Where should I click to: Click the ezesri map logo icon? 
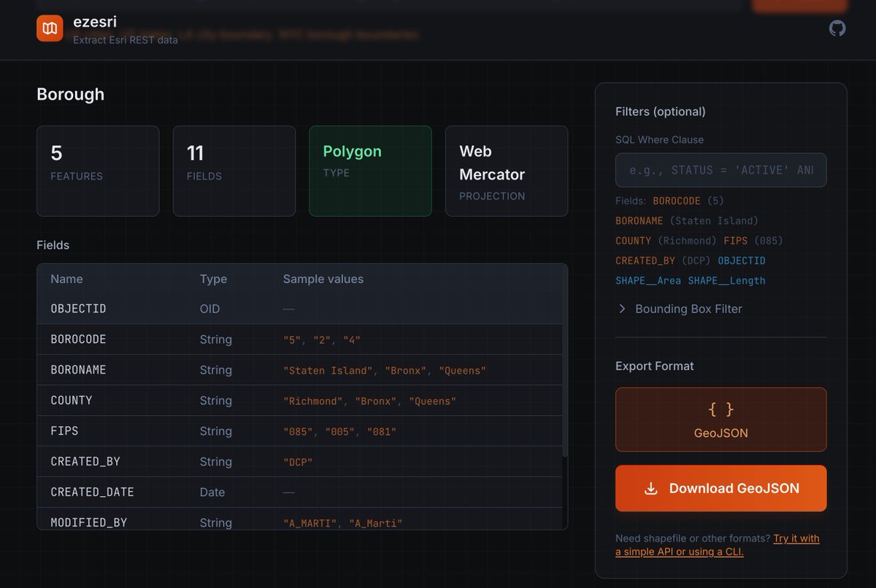click(50, 28)
